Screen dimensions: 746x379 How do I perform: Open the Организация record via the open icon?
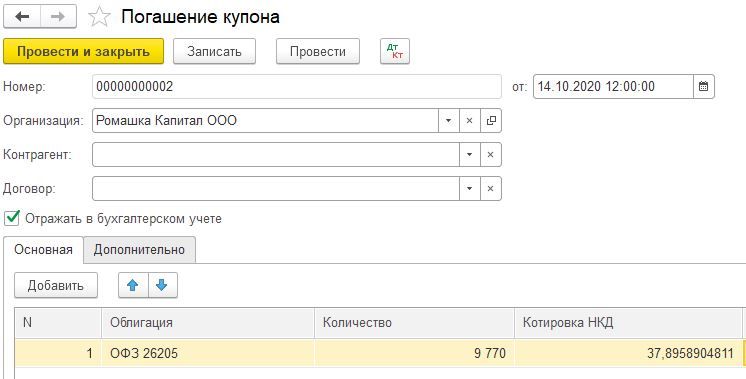[491, 121]
